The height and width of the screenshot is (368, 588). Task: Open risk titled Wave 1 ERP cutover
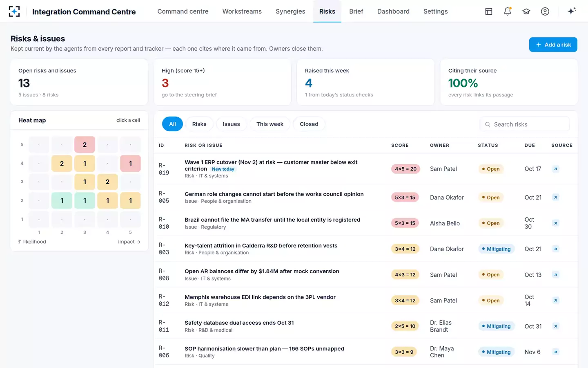coord(271,166)
